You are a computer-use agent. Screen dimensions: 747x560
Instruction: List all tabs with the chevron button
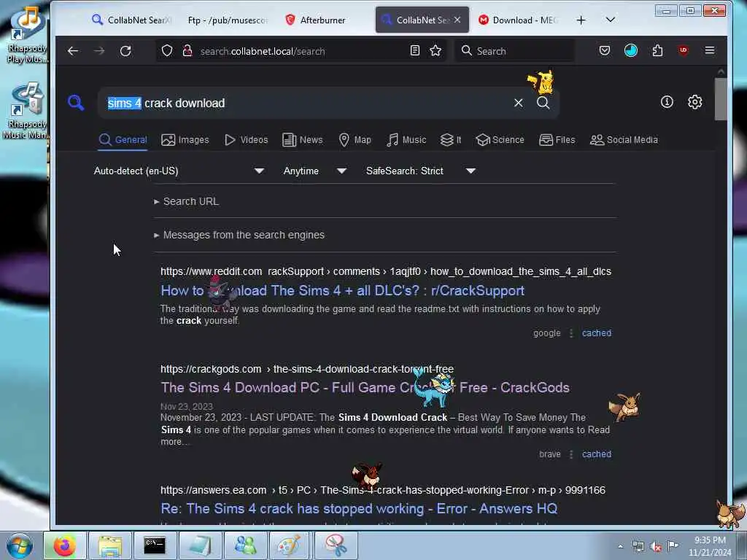coord(611,20)
